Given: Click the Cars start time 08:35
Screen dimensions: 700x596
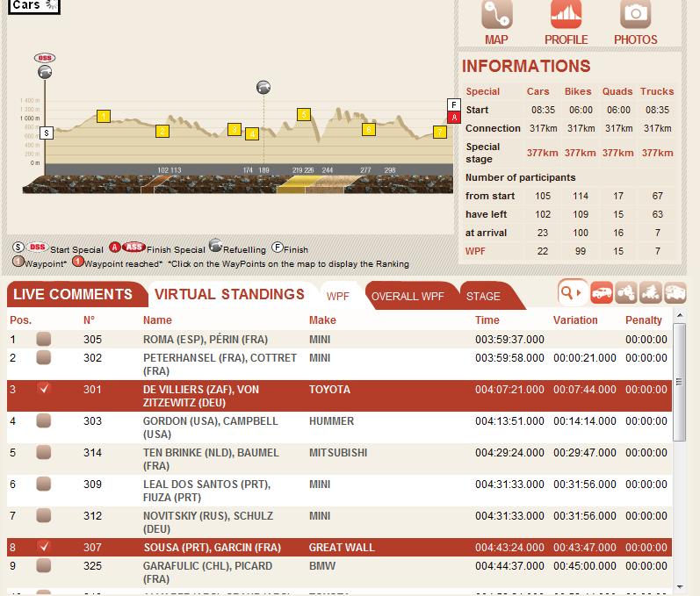Looking at the screenshot, I should 543,110.
